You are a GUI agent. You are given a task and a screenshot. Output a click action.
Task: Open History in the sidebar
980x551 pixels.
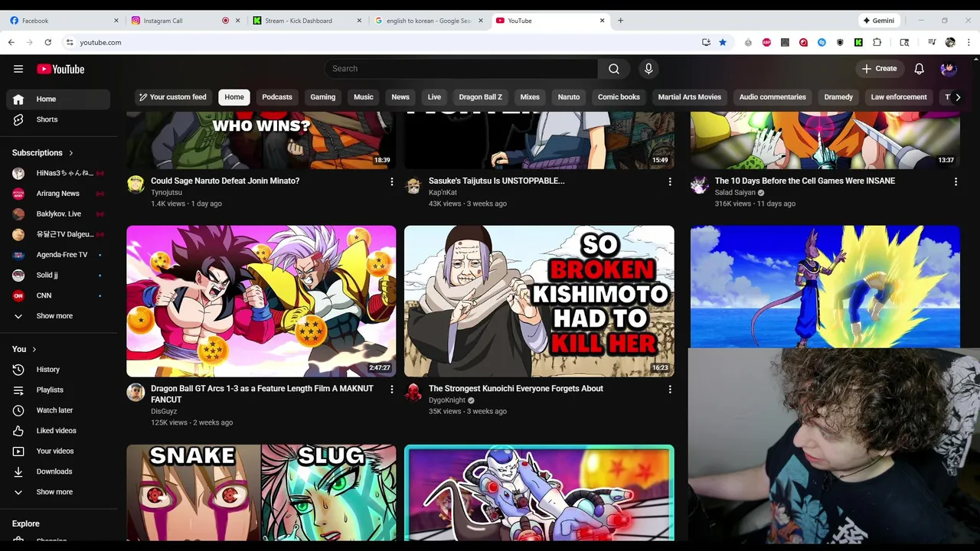pos(58,370)
